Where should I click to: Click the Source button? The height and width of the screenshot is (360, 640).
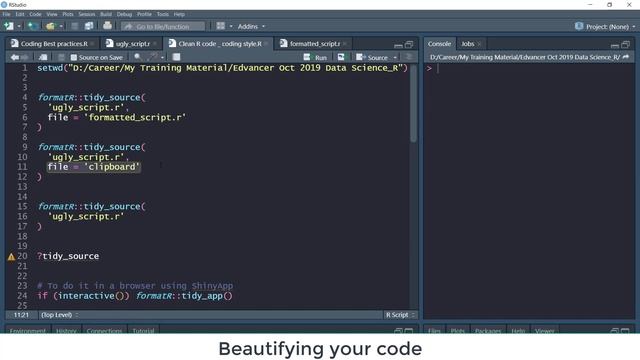coord(372,58)
